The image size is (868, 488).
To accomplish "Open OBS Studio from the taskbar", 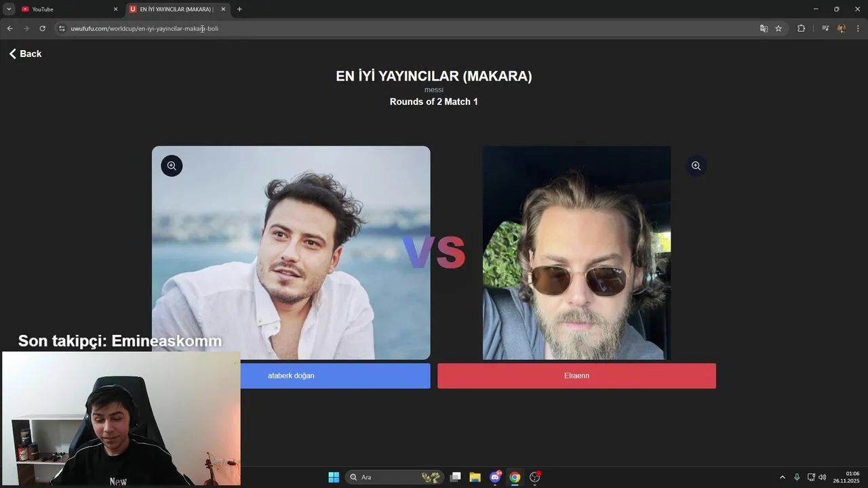I will click(535, 477).
